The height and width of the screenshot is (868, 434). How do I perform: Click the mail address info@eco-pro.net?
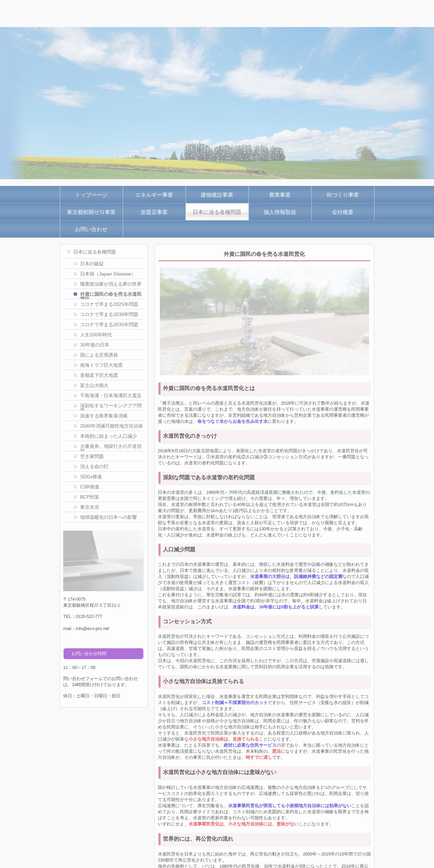[x=92, y=629]
